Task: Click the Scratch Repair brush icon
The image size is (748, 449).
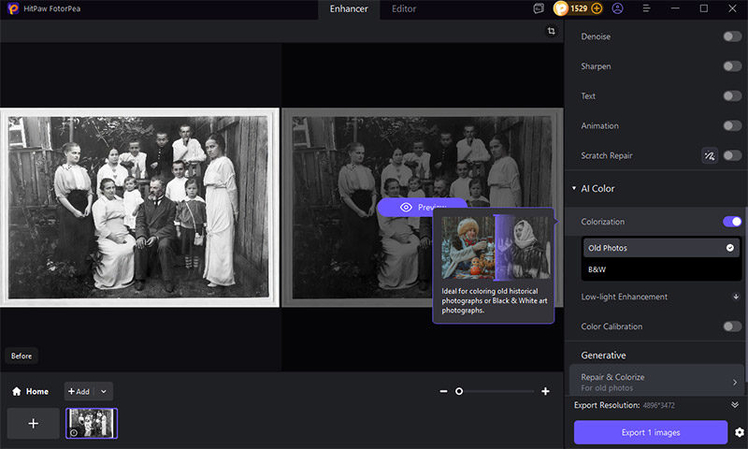Action: tap(709, 156)
